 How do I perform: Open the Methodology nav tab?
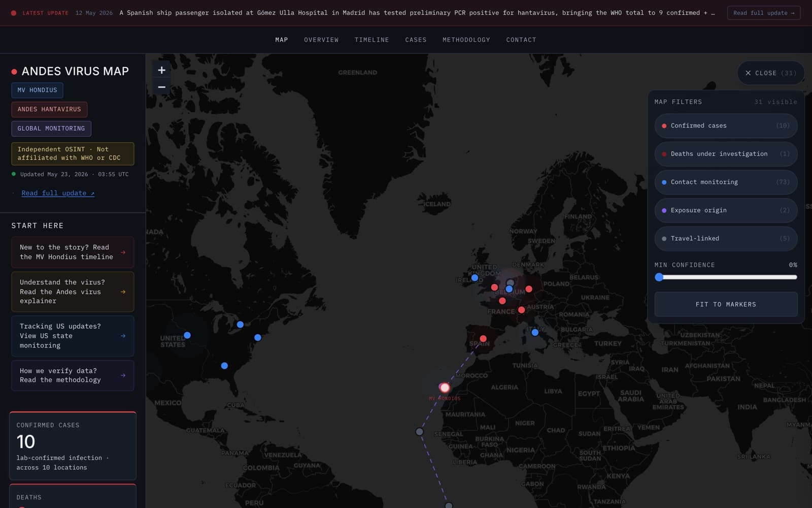click(466, 40)
